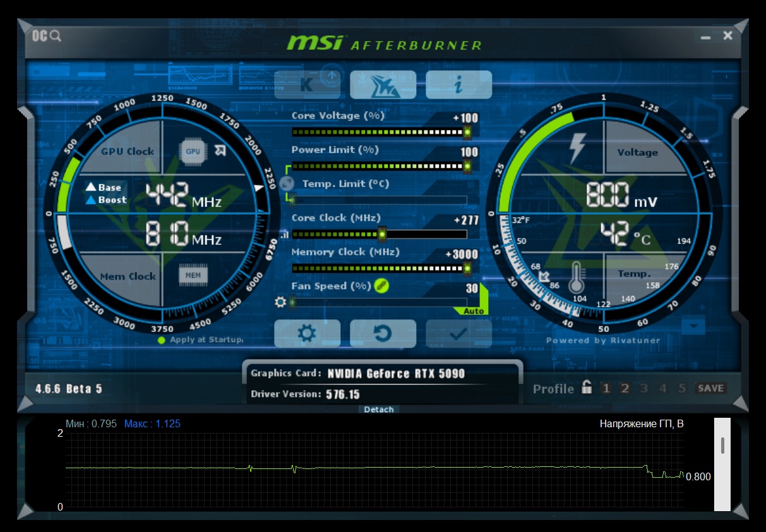766x532 pixels.
Task: Click the 810 MHz memory clock readout
Action: [183, 234]
